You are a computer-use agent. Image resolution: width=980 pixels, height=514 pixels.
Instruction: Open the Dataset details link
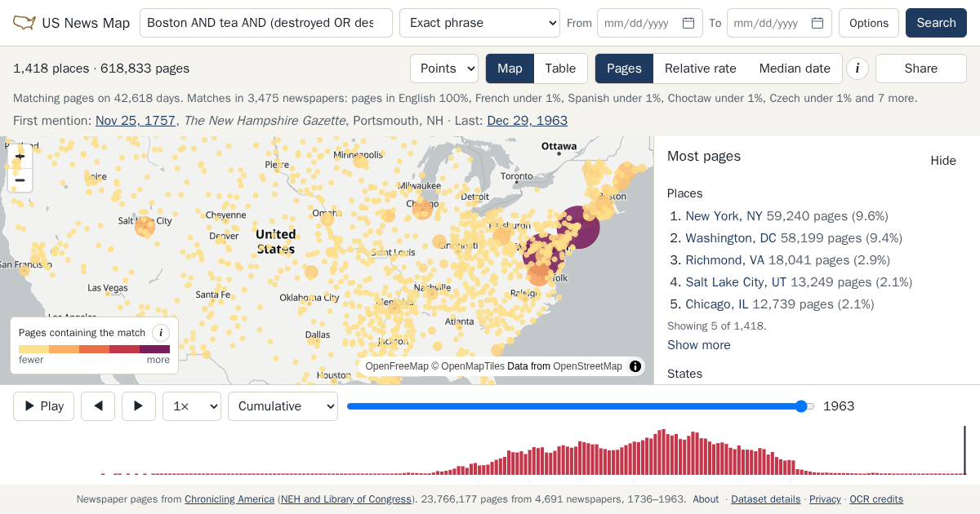pos(765,499)
